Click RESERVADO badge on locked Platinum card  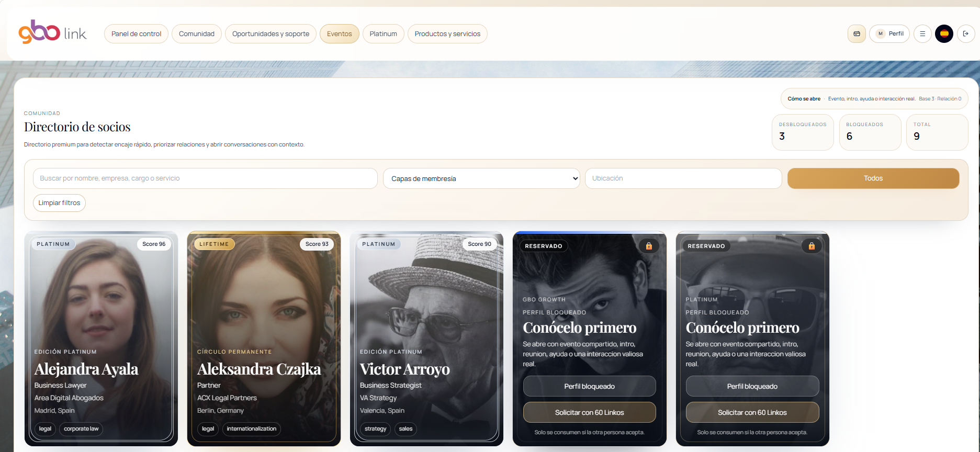(706, 246)
